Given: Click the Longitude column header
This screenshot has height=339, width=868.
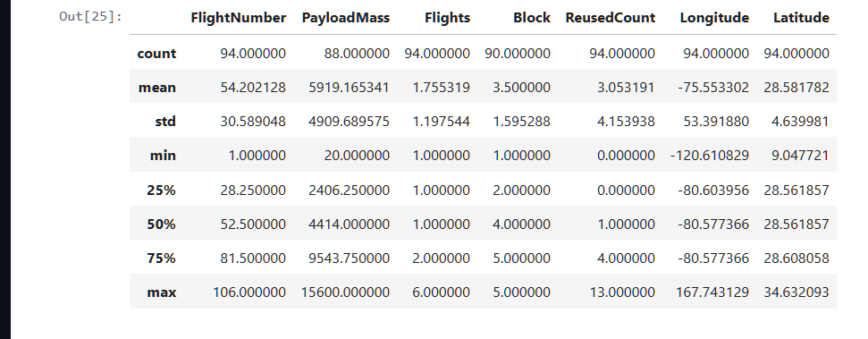Looking at the screenshot, I should (x=714, y=18).
